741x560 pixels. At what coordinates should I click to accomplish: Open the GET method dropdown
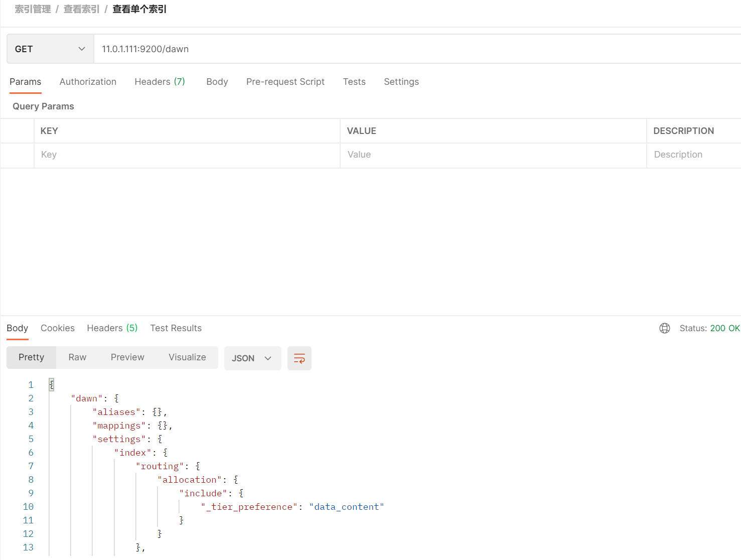pos(50,49)
